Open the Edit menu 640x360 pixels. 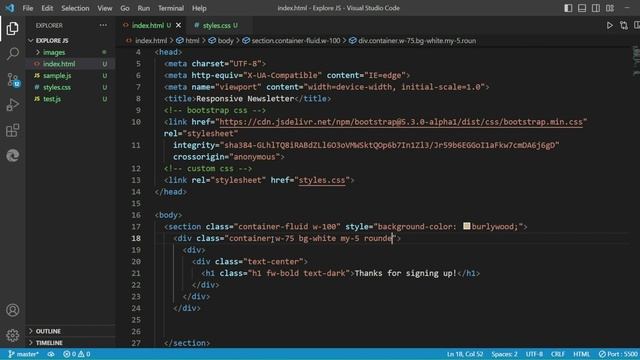click(47, 8)
